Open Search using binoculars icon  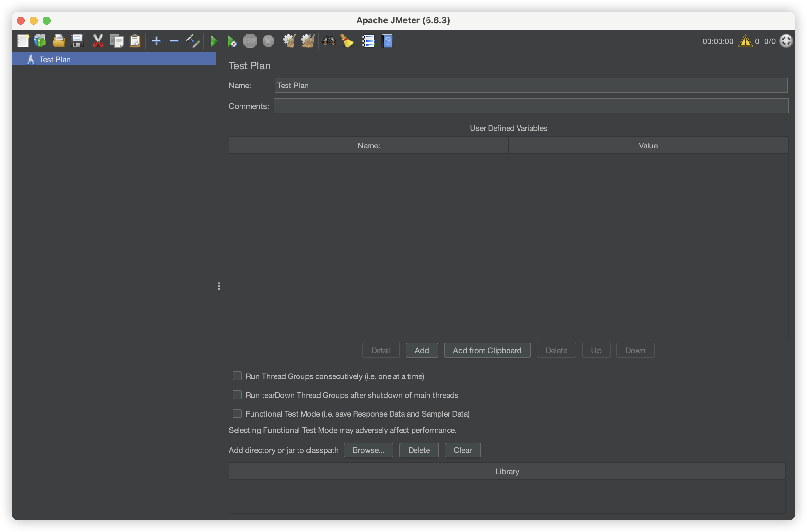coord(329,41)
